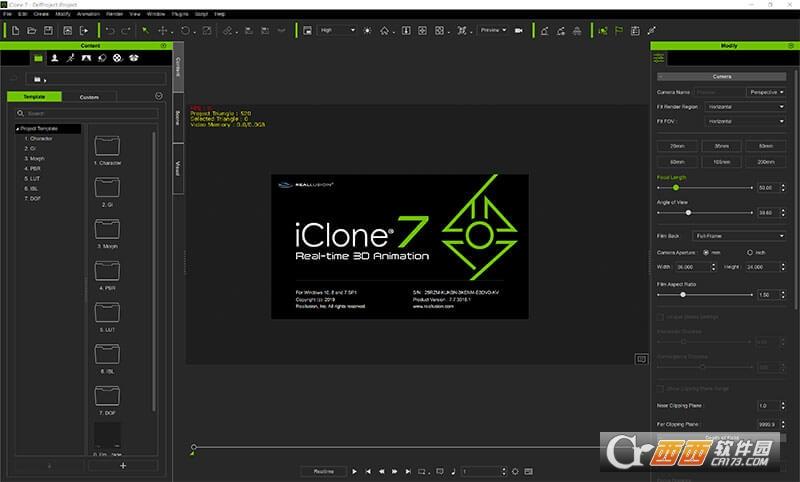Select the 6. IBL item in template tree
800x482 pixels.
tap(32, 189)
